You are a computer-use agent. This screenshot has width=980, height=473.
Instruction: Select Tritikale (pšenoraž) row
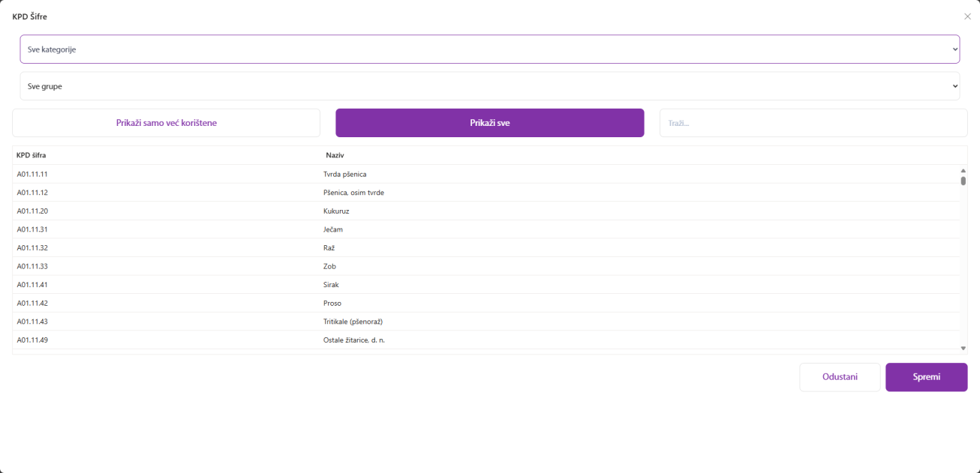point(353,322)
